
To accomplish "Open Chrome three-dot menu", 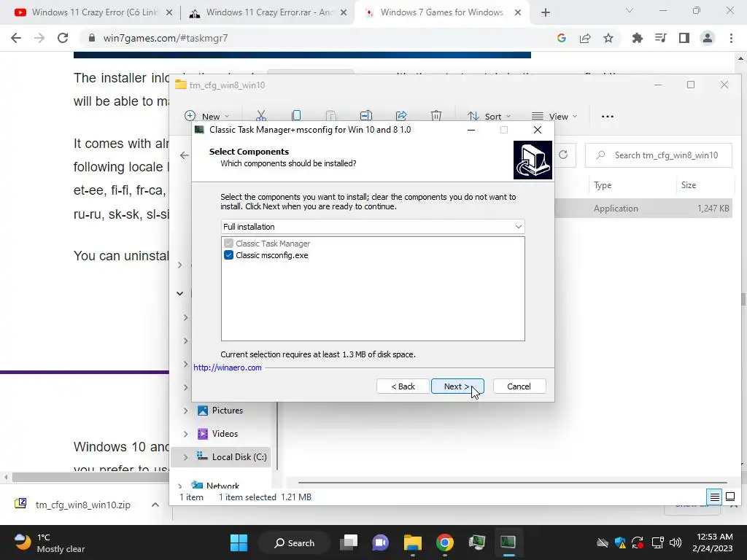I will click(x=731, y=38).
